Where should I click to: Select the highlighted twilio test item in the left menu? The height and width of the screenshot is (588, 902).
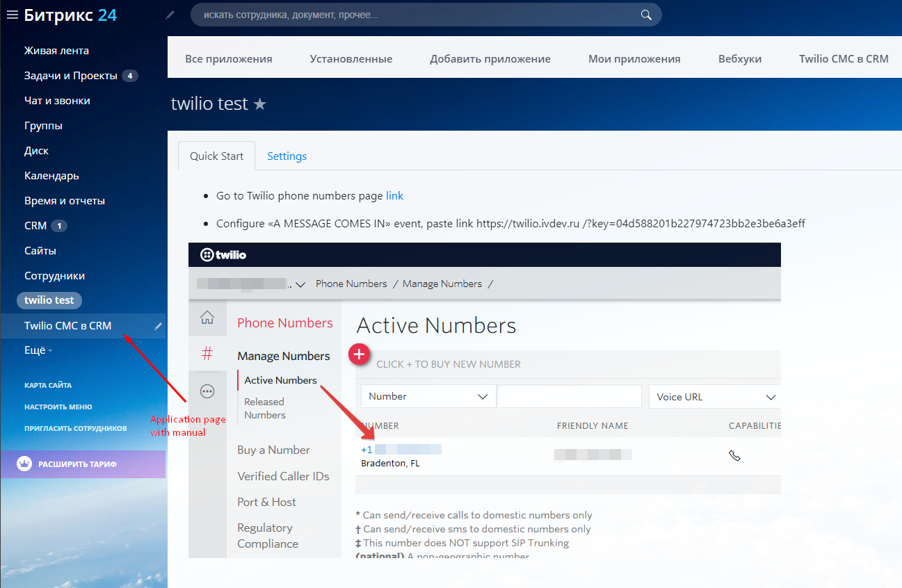click(x=49, y=300)
